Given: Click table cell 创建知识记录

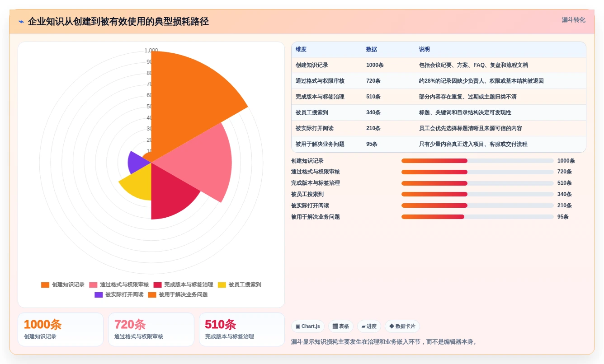Looking at the screenshot, I should pyautogui.click(x=312, y=65).
